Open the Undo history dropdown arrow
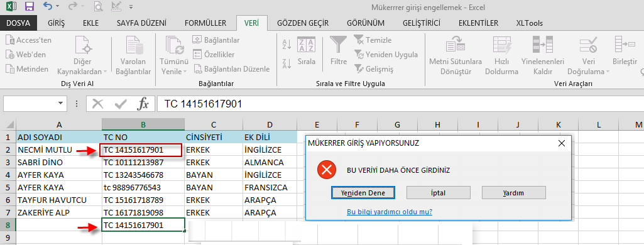 pyautogui.click(x=58, y=6)
